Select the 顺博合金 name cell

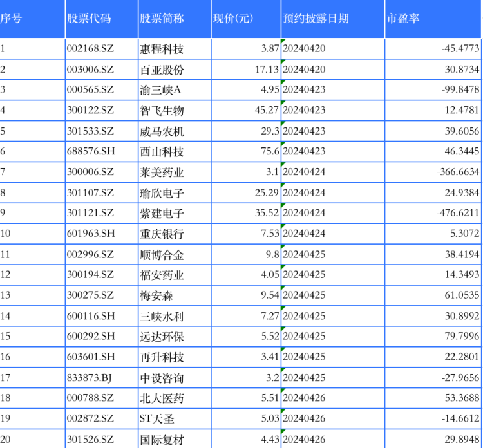(x=175, y=254)
